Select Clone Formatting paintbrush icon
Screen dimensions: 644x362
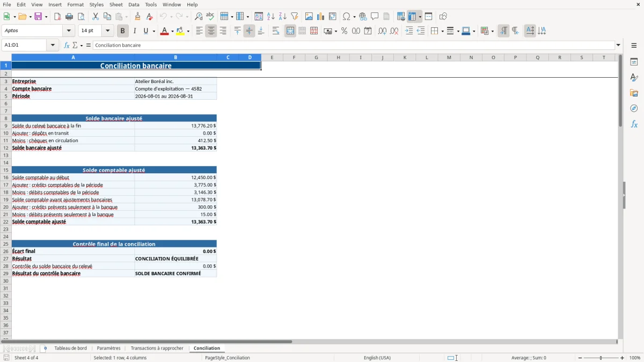(x=138, y=17)
